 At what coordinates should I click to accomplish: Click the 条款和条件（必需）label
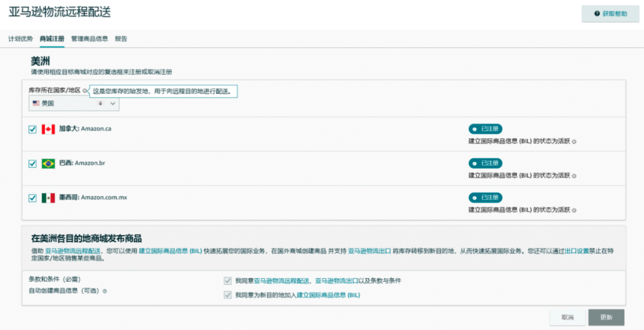(55, 279)
